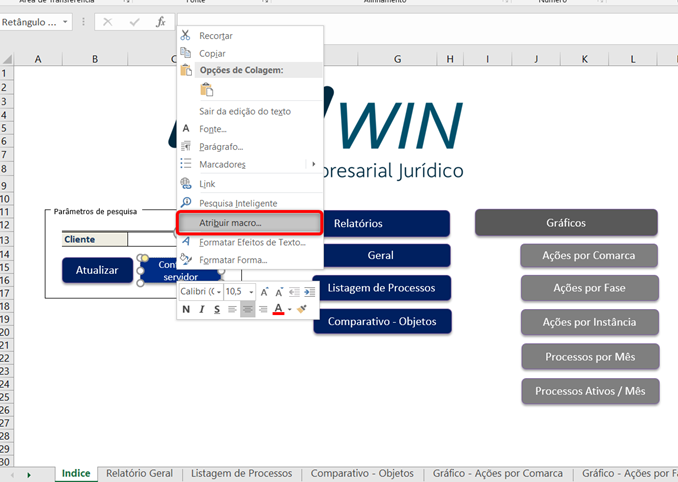Click the Processos por Mês button
The width and height of the screenshot is (678, 482).
pyautogui.click(x=590, y=357)
